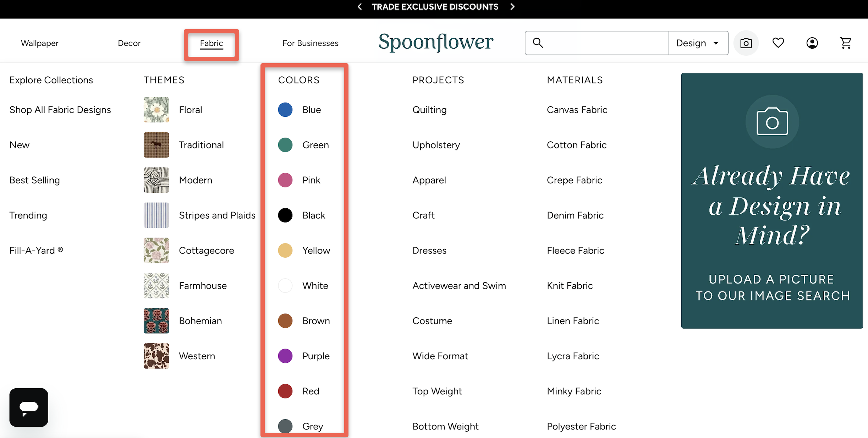Open the Canvas Fabric link

577,110
